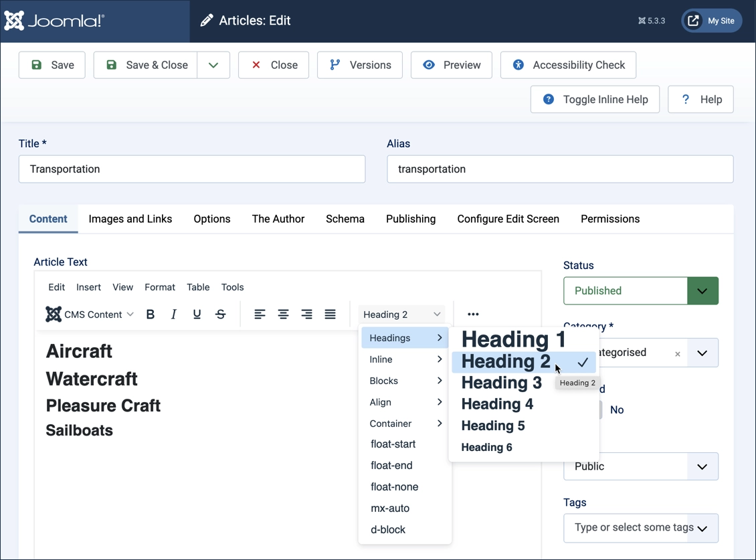
Task: Run the Accessibility Check
Action: (568, 65)
